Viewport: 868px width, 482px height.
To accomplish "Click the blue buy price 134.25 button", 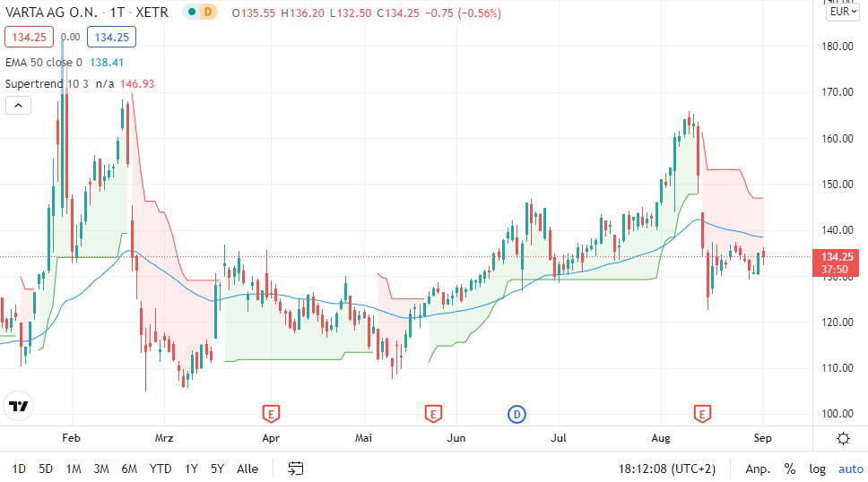I will (x=111, y=37).
